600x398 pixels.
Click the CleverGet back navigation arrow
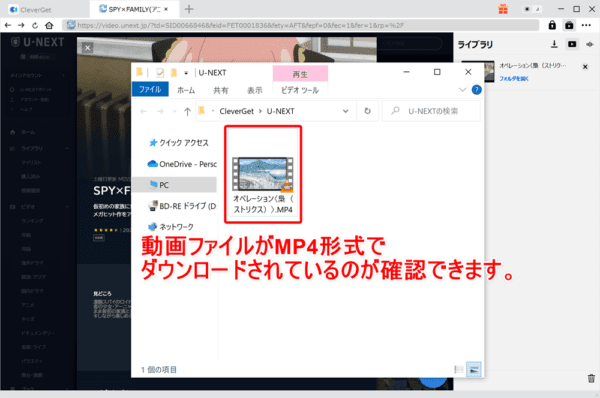pos(8,25)
